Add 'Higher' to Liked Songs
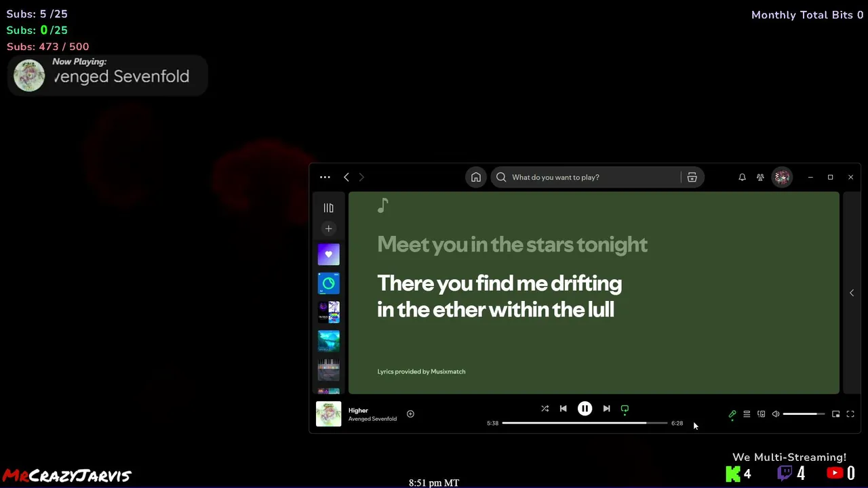The width and height of the screenshot is (868, 488). pos(410,414)
